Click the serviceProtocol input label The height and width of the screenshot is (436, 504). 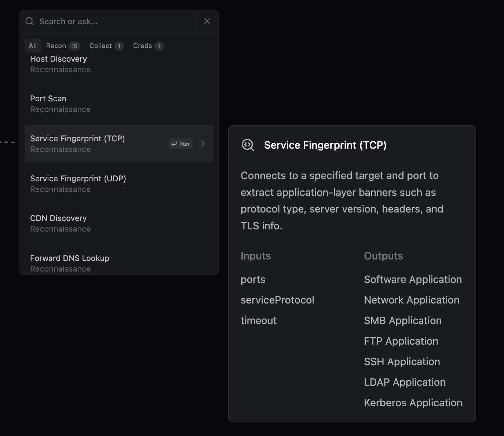click(277, 300)
